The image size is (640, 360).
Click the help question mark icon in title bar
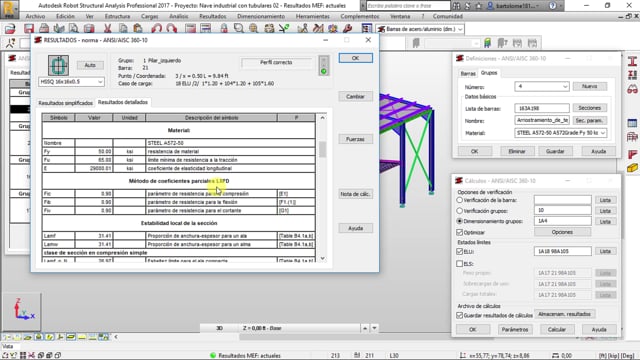point(552,6)
